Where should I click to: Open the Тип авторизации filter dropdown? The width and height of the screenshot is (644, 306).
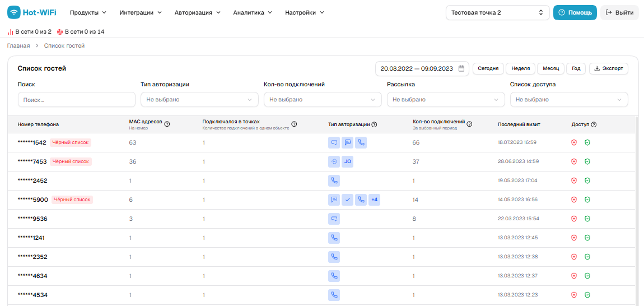[199, 100]
